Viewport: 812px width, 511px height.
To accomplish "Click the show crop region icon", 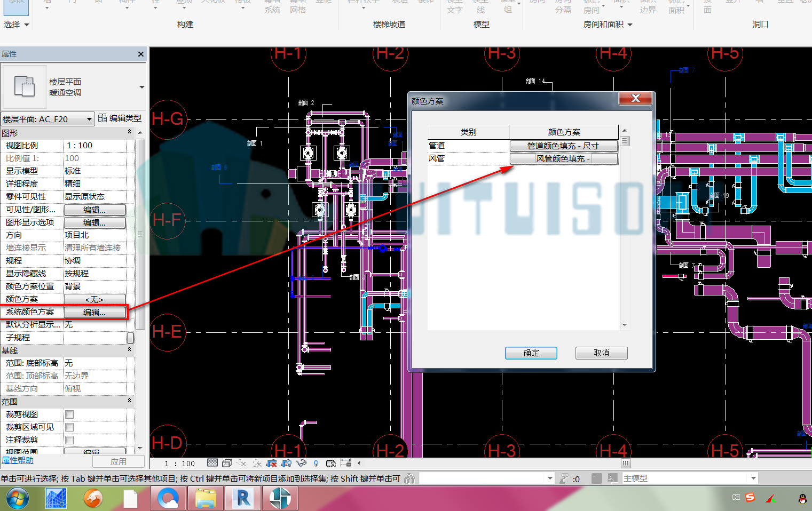I will click(286, 463).
